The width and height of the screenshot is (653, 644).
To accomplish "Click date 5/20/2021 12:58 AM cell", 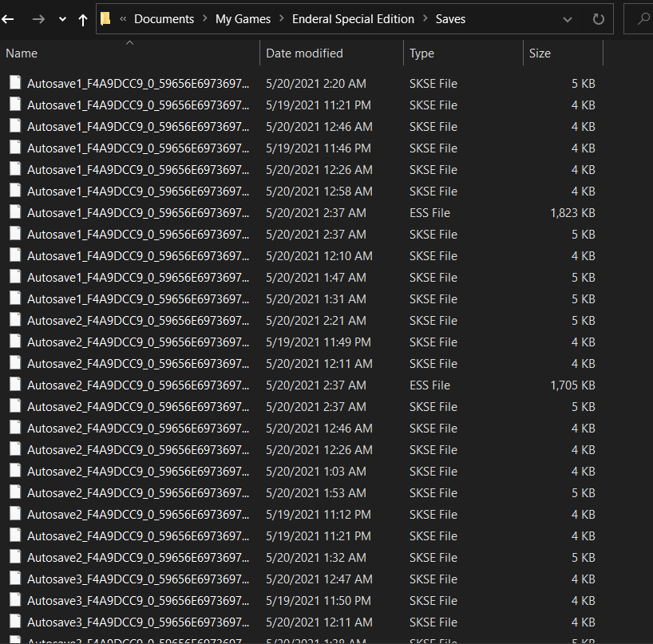I will point(319,192).
